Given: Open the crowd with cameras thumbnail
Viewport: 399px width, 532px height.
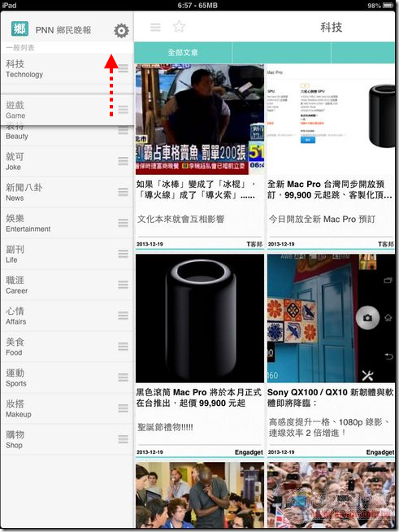Looking at the screenshot, I should tap(331, 495).
